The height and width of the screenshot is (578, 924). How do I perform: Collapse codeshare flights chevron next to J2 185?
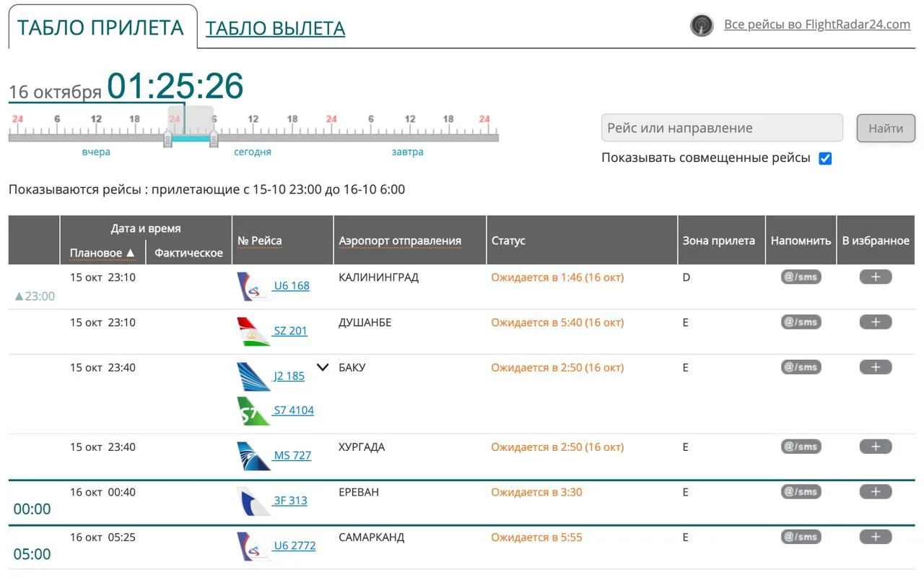(x=323, y=368)
